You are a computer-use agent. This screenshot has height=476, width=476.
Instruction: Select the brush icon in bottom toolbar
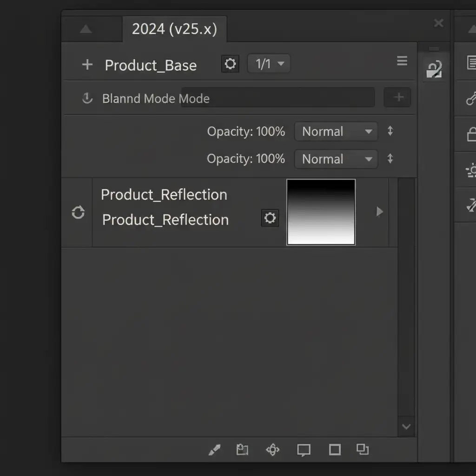214,450
